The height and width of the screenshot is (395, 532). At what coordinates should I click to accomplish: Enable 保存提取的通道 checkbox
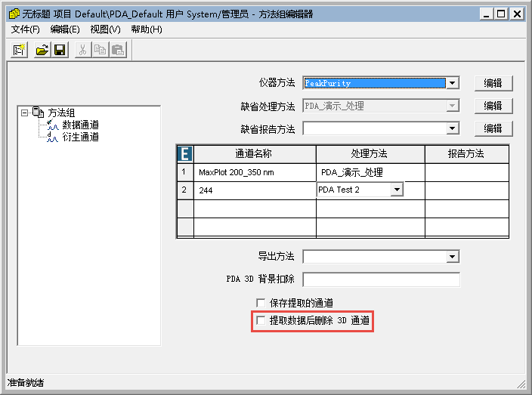click(x=261, y=302)
